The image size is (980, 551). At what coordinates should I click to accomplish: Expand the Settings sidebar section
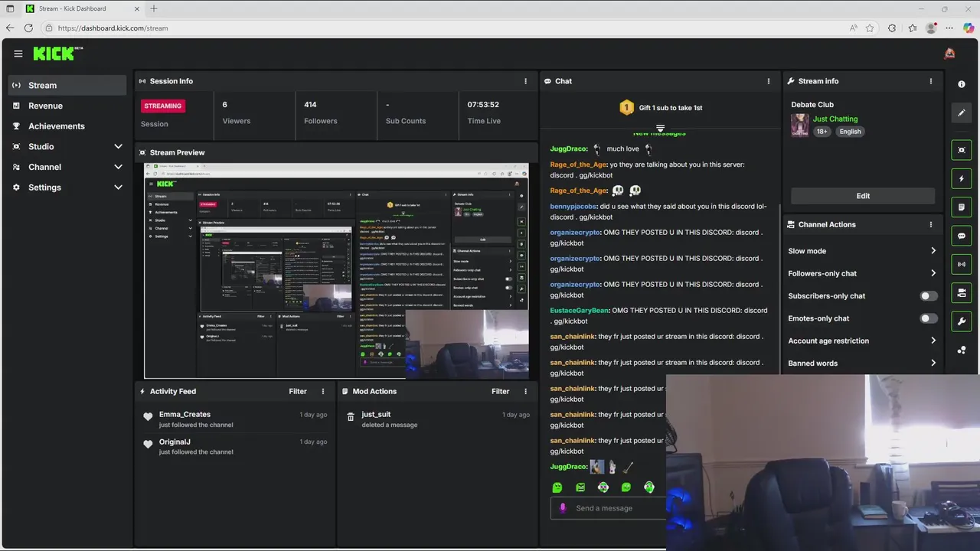click(x=67, y=187)
